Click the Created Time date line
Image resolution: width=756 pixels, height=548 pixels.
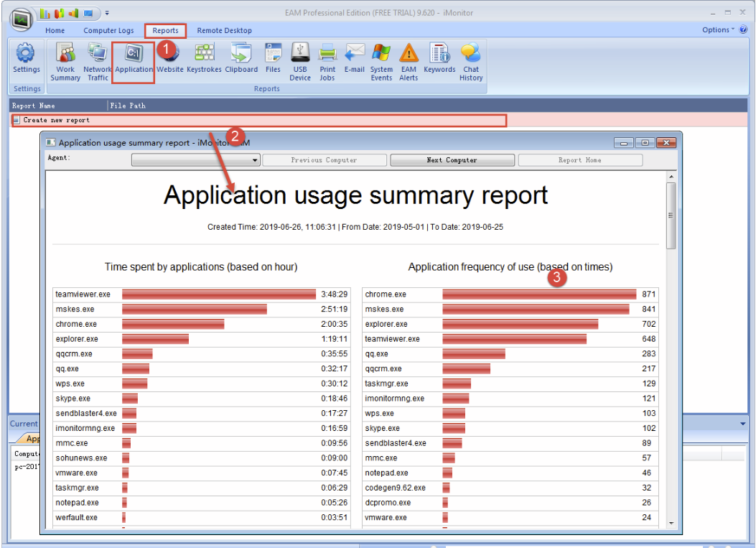pyautogui.click(x=355, y=227)
